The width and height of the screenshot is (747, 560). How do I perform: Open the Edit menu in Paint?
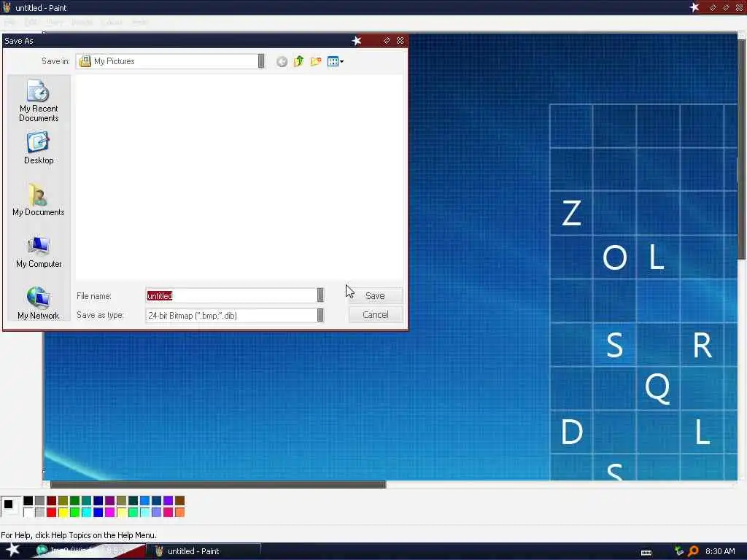[31, 23]
